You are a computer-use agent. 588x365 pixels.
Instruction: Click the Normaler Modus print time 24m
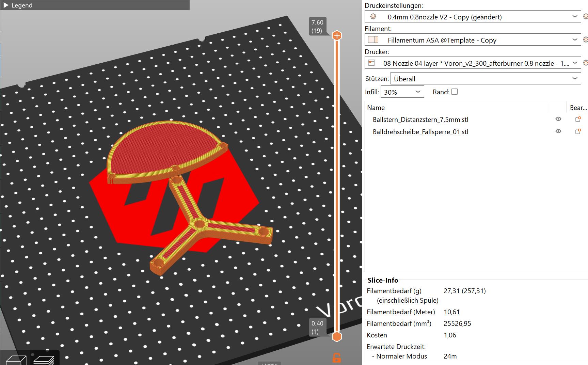click(450, 356)
